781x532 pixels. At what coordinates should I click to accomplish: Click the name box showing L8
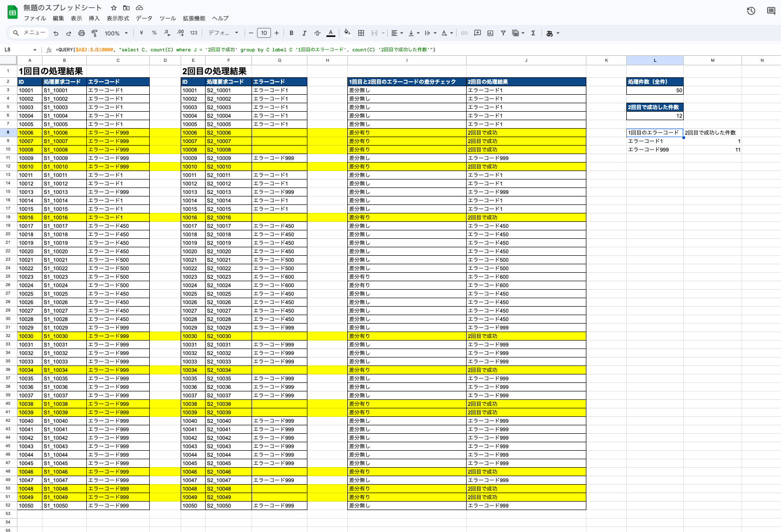coord(16,50)
